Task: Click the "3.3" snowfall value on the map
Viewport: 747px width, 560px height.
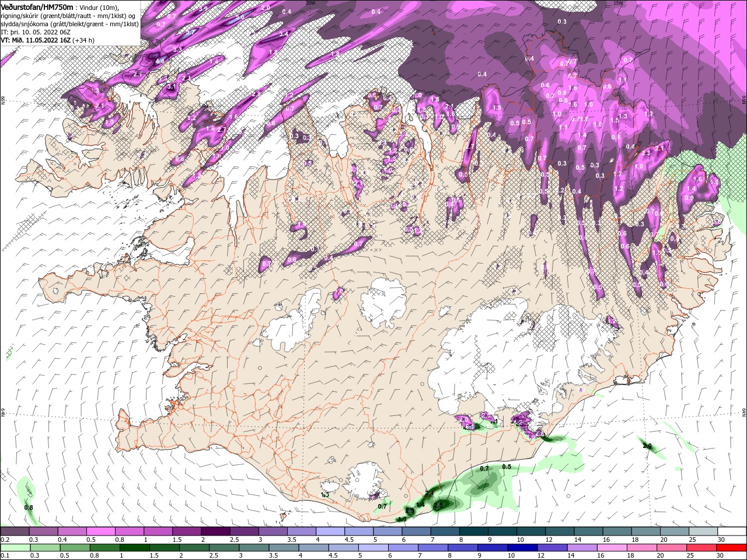Action: (178, 50)
